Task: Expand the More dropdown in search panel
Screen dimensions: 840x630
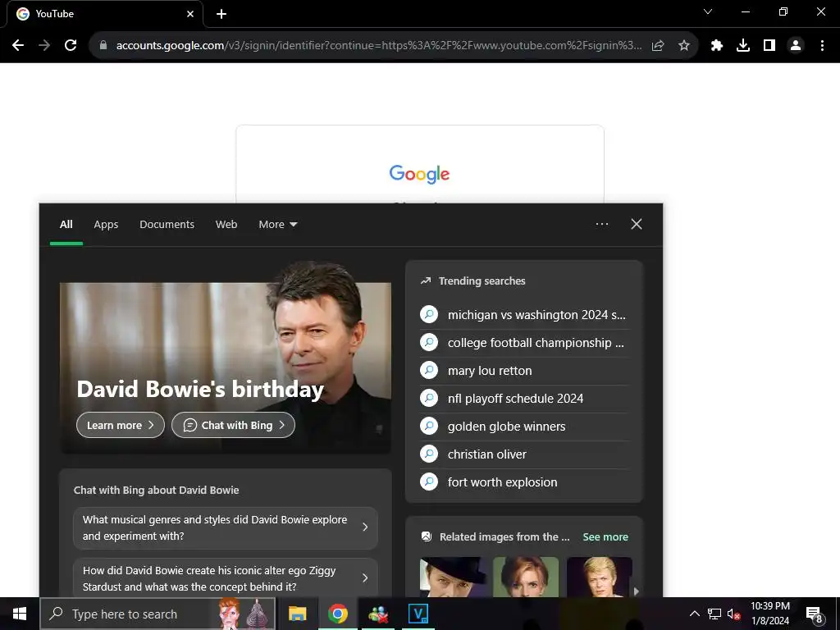Action: click(x=277, y=225)
